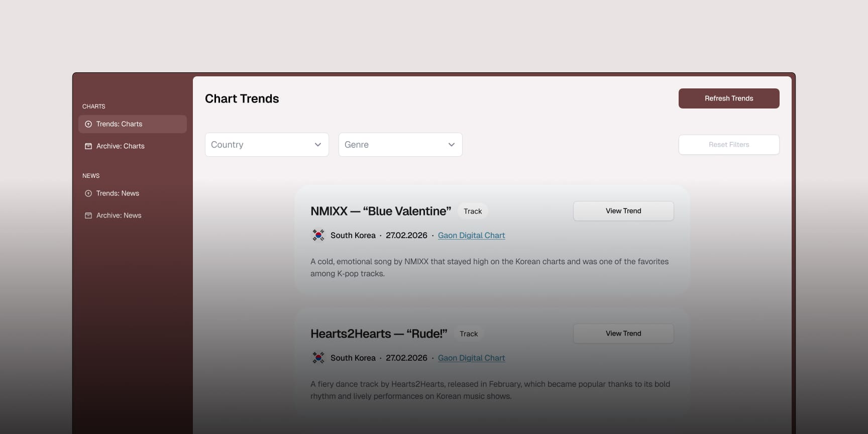The image size is (868, 434).
Task: Open Gaon Digital Chart link on NMIXX card
Action: click(471, 235)
